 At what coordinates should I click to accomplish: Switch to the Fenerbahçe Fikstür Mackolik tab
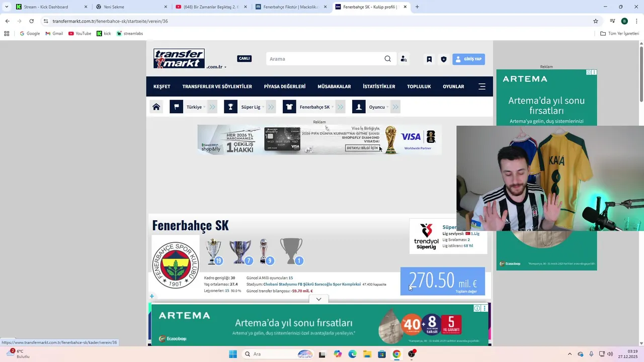click(291, 7)
